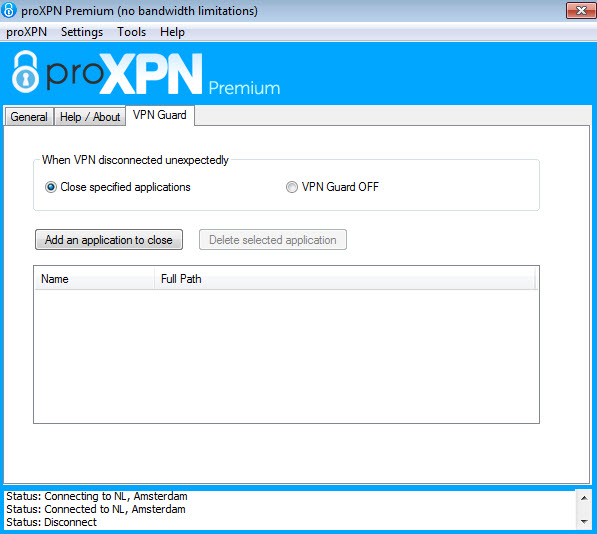Close the proXPN Premium window
Image resolution: width=597 pixels, height=534 pixels.
pos(580,10)
